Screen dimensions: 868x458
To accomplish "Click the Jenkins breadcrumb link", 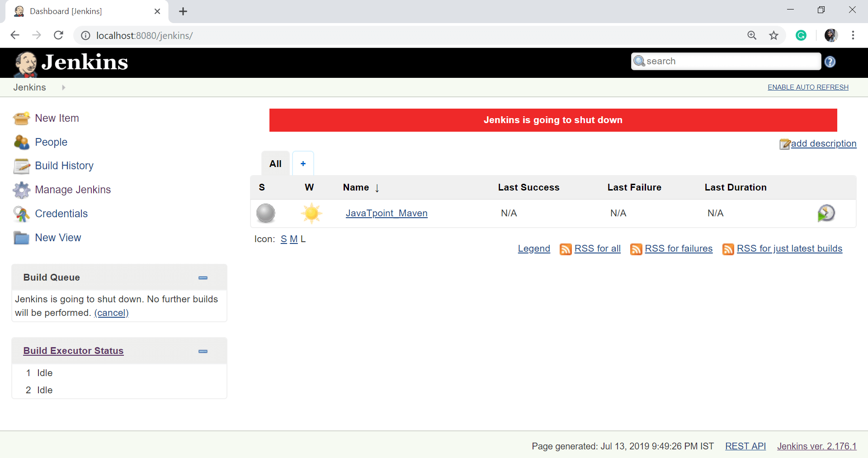I will [x=29, y=87].
